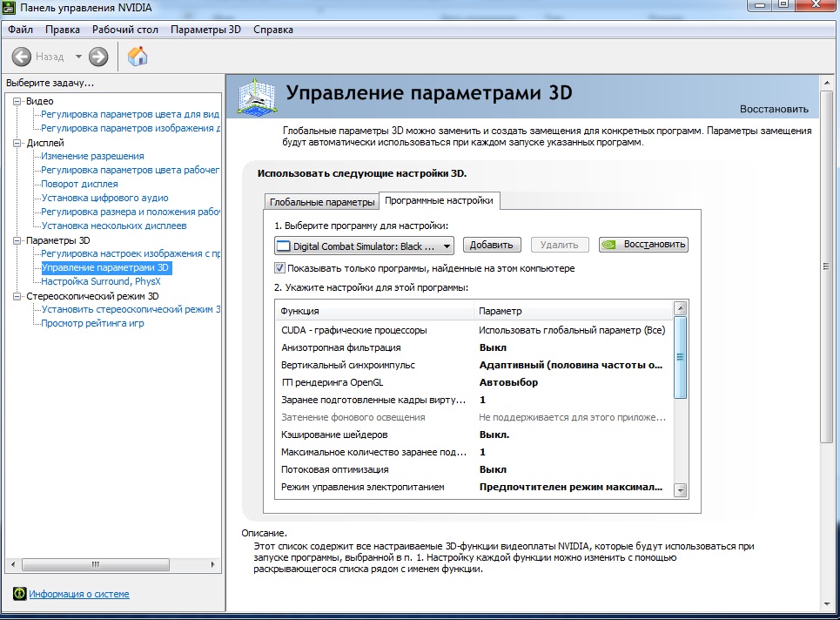Select 'Режим управления электропитанием' setting row
840x620 pixels.
pyautogui.click(x=474, y=487)
